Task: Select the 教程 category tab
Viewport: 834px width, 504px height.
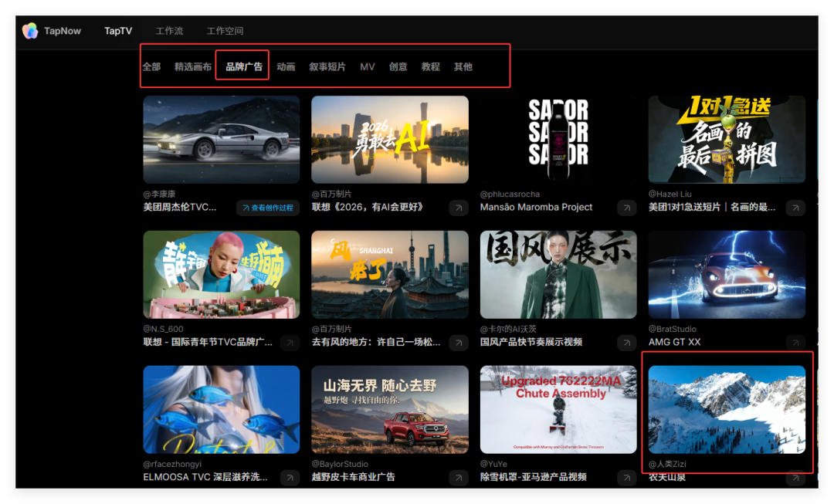Action: pos(429,66)
